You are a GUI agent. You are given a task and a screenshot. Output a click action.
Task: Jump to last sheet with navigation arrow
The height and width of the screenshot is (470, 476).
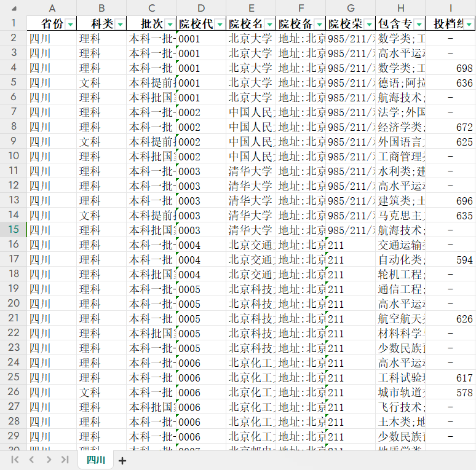(x=65, y=460)
